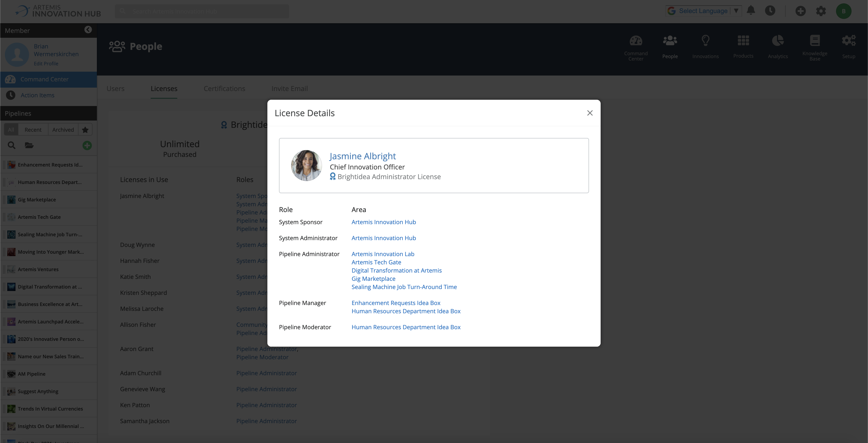The height and width of the screenshot is (443, 868).
Task: Open the Select Language dropdown
Action: 704,11
